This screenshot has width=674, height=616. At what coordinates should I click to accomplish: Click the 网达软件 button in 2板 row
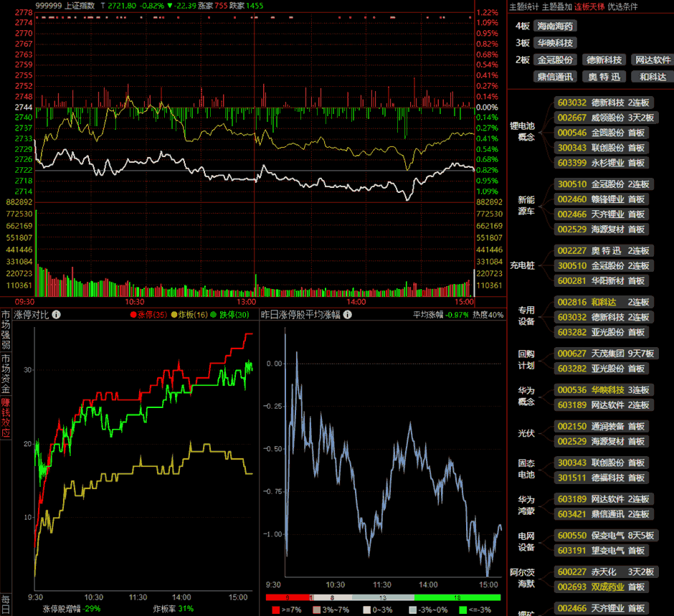[x=652, y=60]
